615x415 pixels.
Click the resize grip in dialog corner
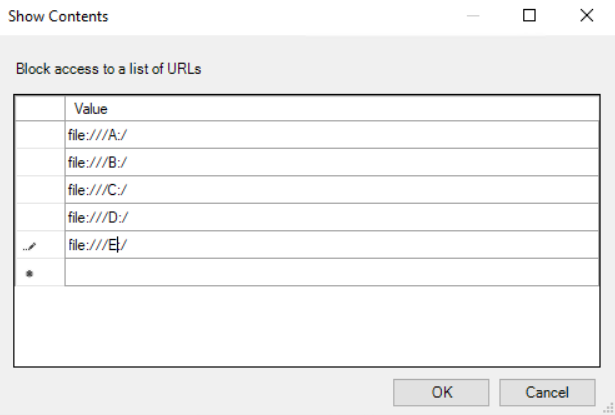tap(609, 409)
